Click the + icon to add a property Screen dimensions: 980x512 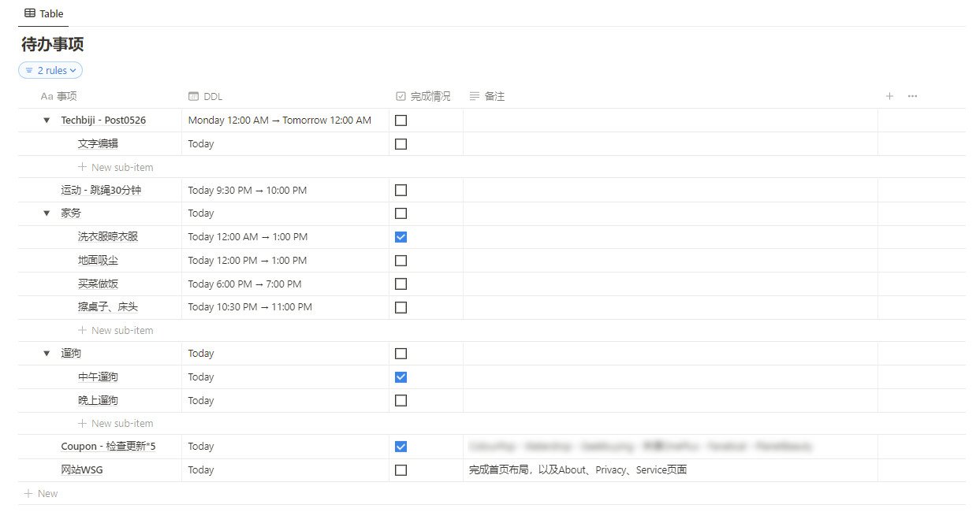(x=889, y=96)
